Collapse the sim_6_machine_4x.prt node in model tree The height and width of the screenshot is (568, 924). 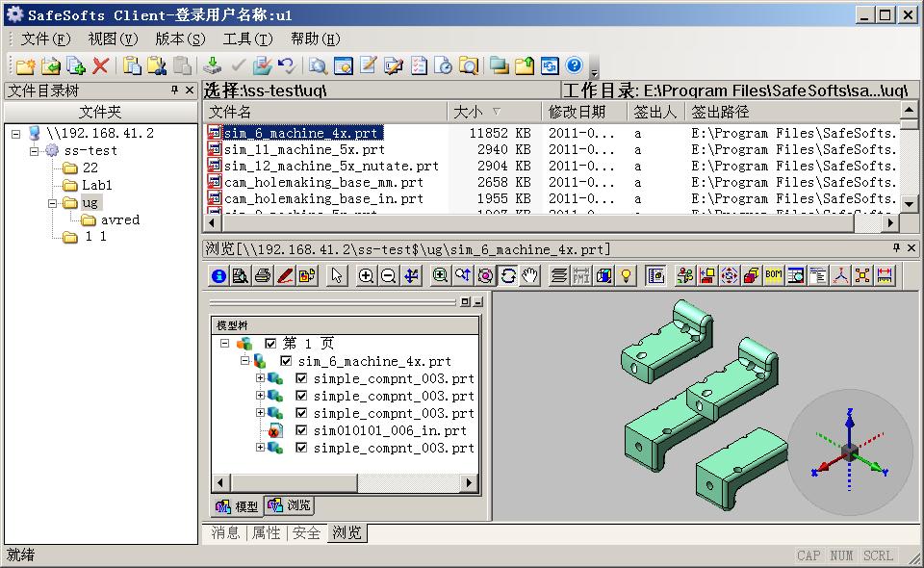click(244, 361)
